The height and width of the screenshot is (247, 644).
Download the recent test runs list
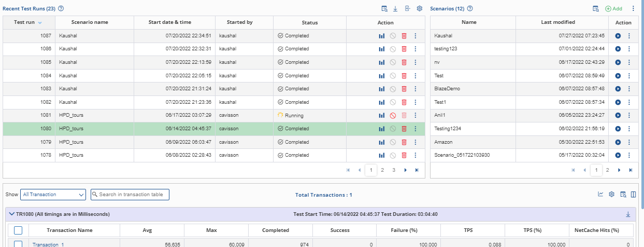coord(395,9)
